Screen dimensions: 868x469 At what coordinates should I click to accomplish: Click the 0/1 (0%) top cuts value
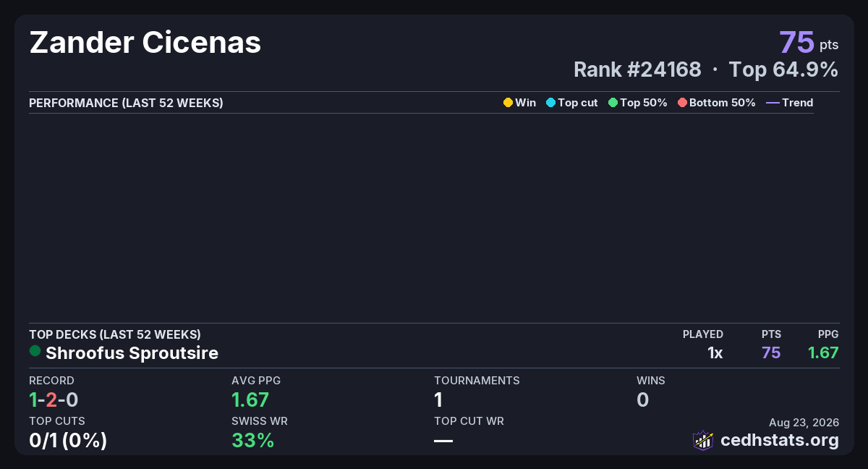click(68, 440)
